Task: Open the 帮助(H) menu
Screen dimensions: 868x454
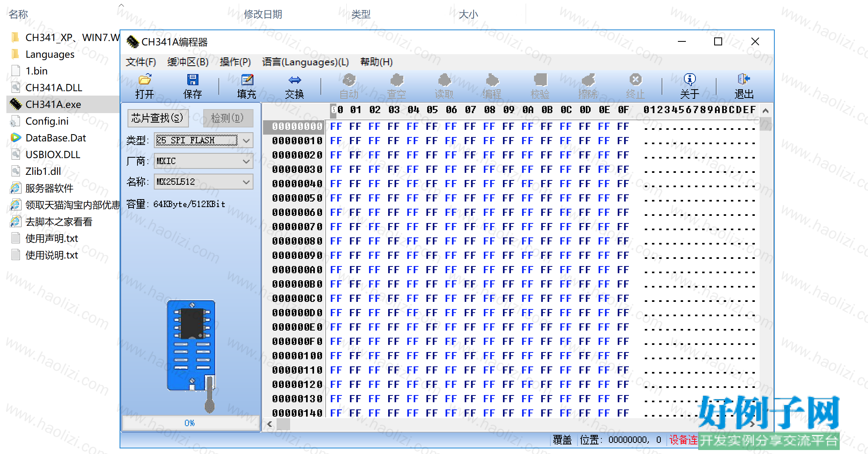Action: [376, 62]
